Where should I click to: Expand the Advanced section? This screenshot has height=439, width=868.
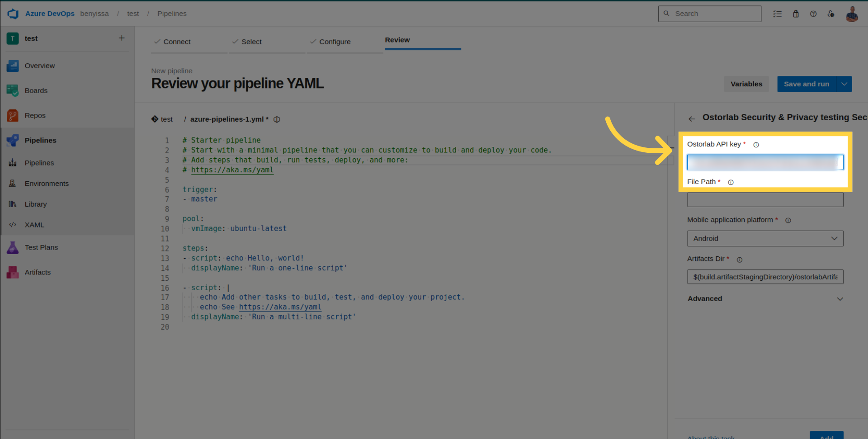click(765, 299)
